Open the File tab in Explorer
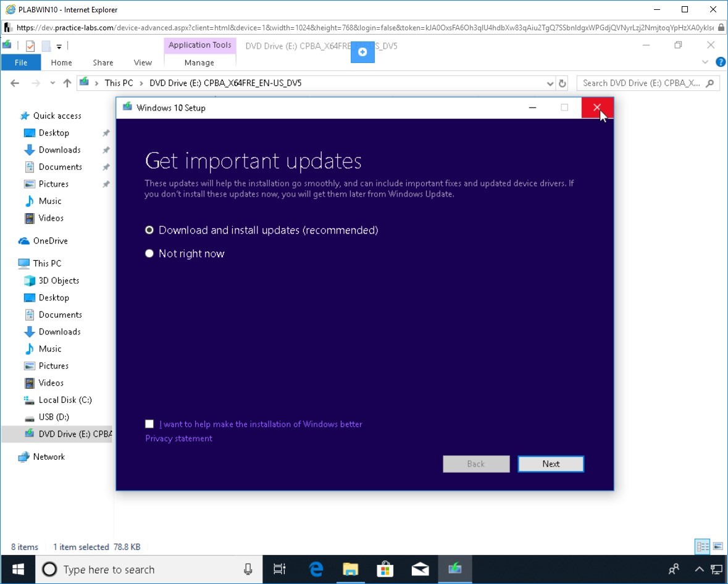Image resolution: width=728 pixels, height=584 pixels. click(x=21, y=62)
